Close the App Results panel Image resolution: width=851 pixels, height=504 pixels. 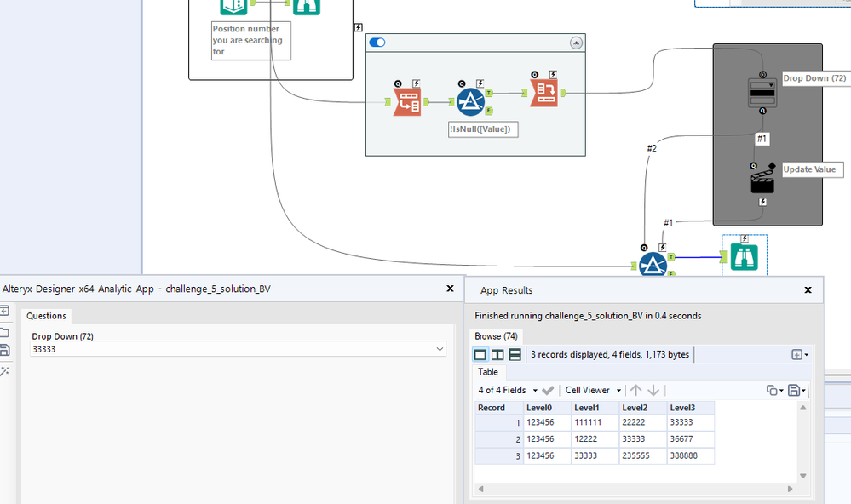click(808, 290)
